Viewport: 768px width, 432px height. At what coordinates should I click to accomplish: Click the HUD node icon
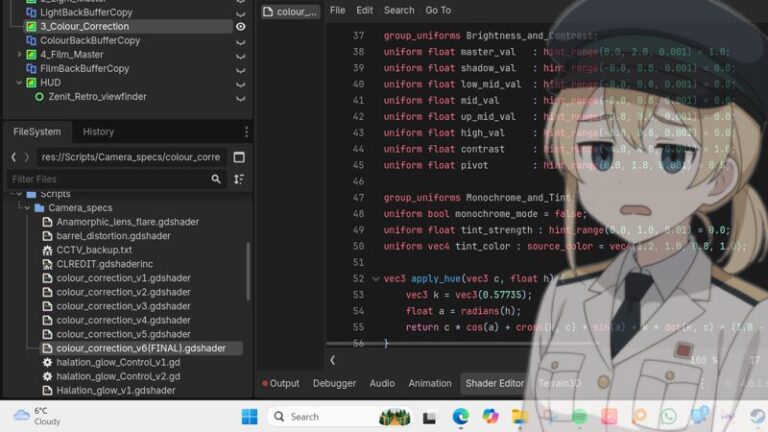tap(31, 82)
